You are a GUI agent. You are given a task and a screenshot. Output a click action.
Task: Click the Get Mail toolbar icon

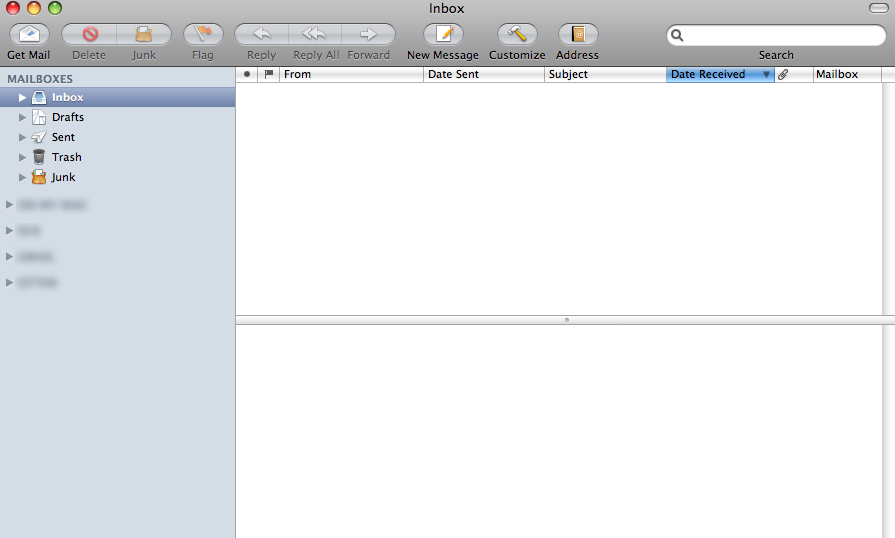pos(29,34)
